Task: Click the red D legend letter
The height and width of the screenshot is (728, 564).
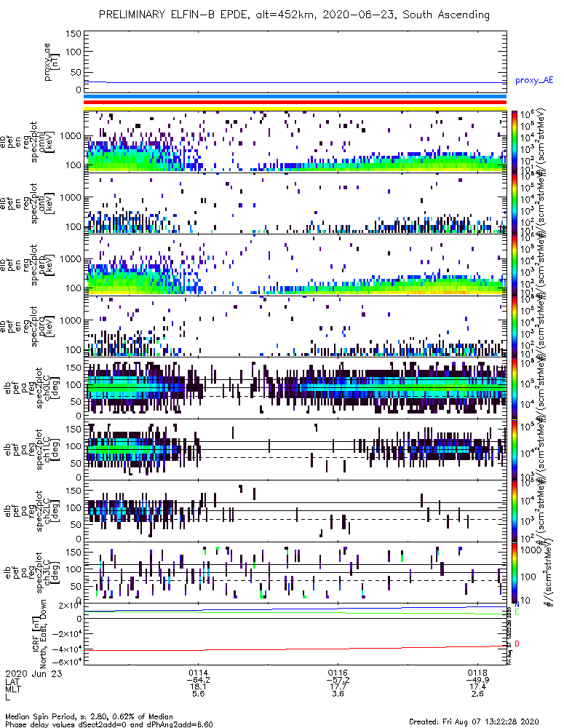Action: tap(517, 644)
